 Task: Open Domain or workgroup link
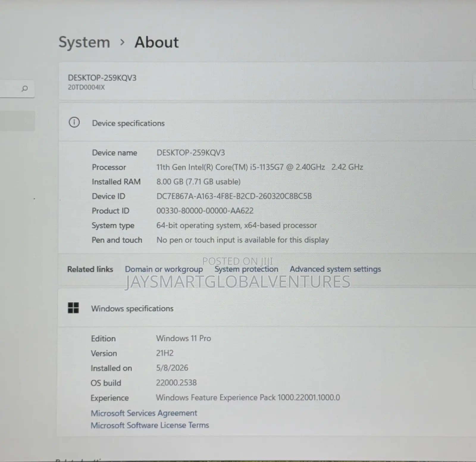click(x=164, y=269)
